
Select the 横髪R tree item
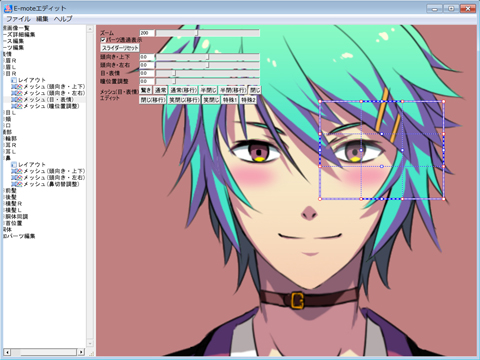(x=14, y=204)
